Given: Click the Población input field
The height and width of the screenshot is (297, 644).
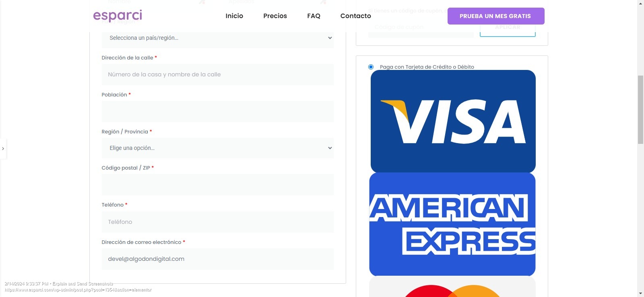Looking at the screenshot, I should [x=217, y=111].
